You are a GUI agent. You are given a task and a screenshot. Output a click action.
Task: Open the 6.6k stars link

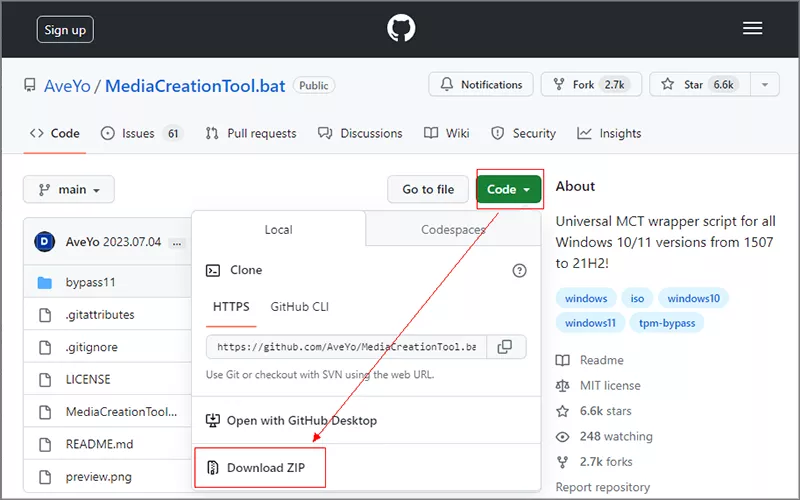point(594,411)
